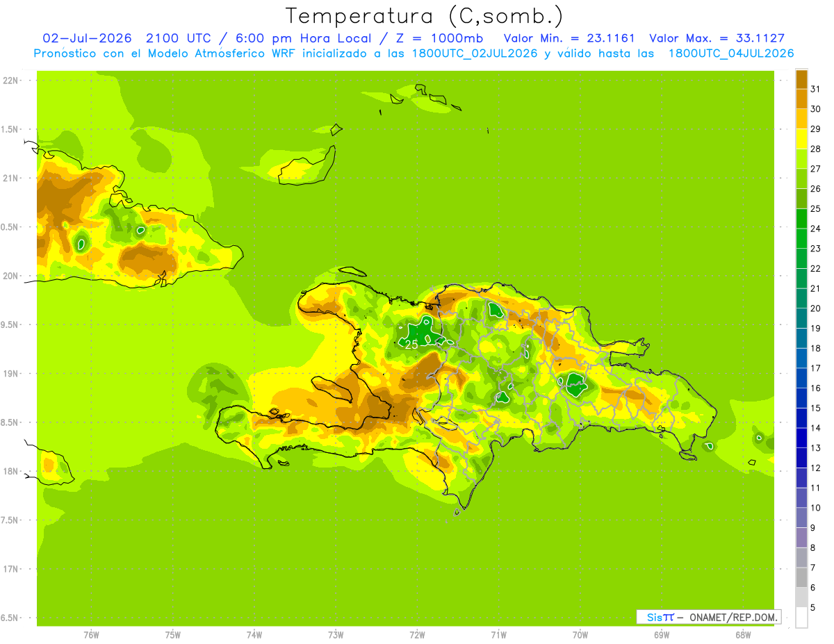834x644 pixels.
Task: Click the 'Temperatura (C,somb.)' chart title
Action: coord(425,15)
